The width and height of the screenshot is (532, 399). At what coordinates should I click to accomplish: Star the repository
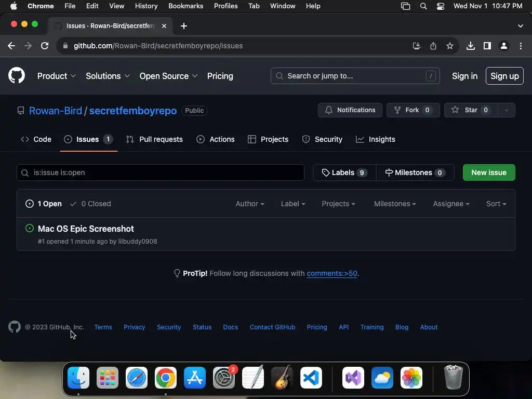pos(471,110)
